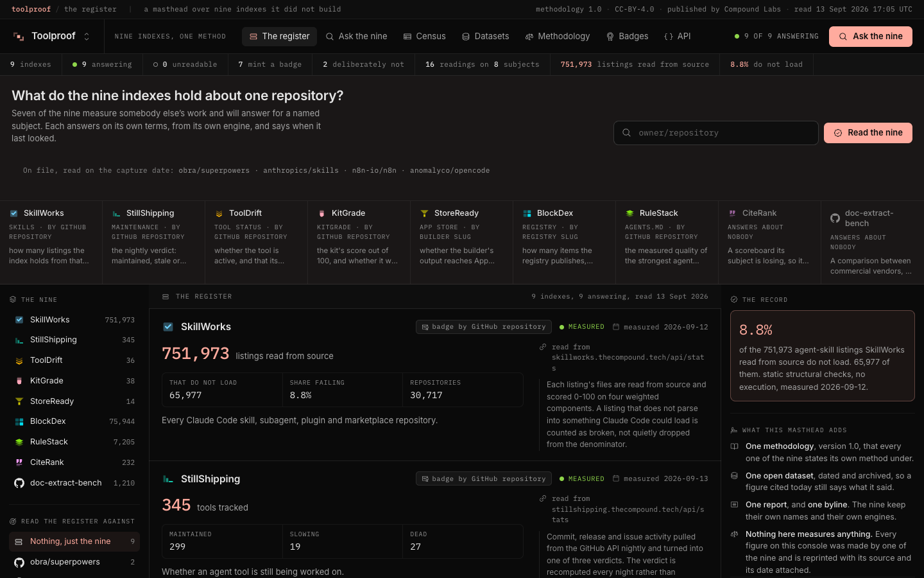Click the StillShipping icon in the index card strip

coord(116,213)
